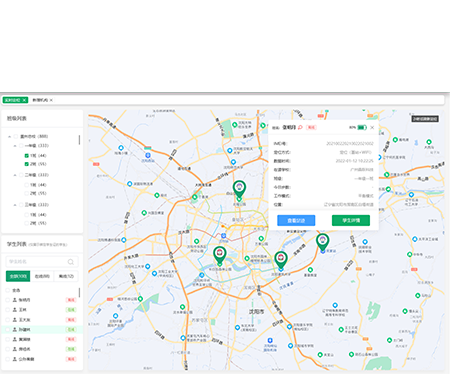Click the dark label at map top-right
The height and width of the screenshot is (374, 450).
[425, 119]
